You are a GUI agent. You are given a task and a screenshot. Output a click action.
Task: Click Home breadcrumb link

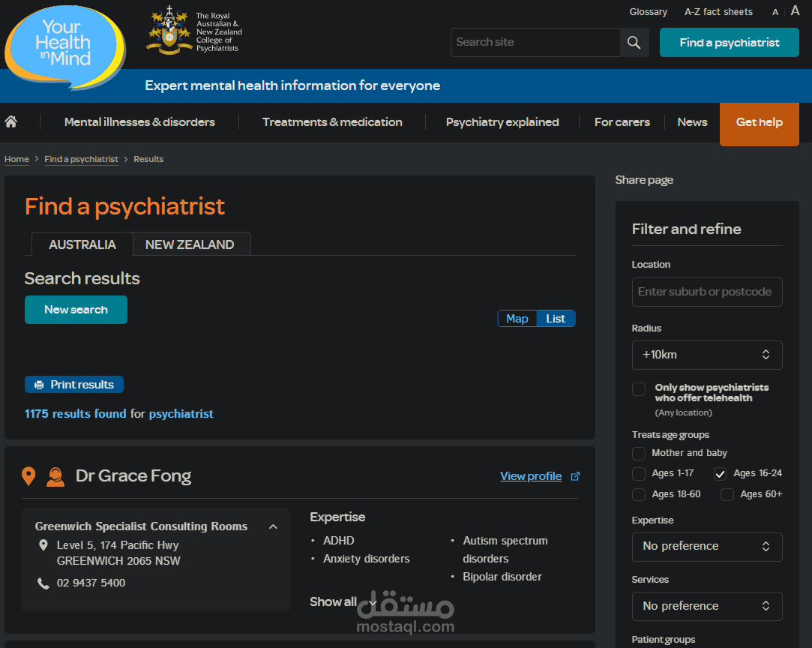[16, 159]
